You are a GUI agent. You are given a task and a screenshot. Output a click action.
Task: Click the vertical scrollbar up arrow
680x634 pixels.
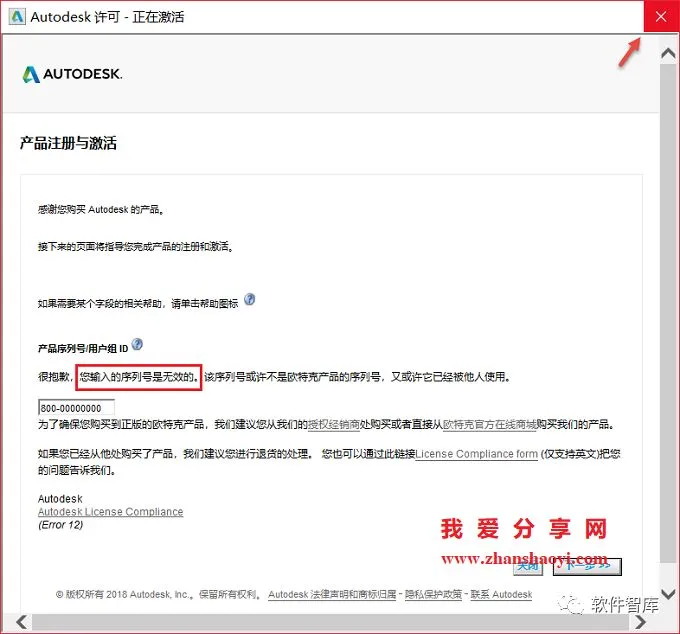click(668, 53)
